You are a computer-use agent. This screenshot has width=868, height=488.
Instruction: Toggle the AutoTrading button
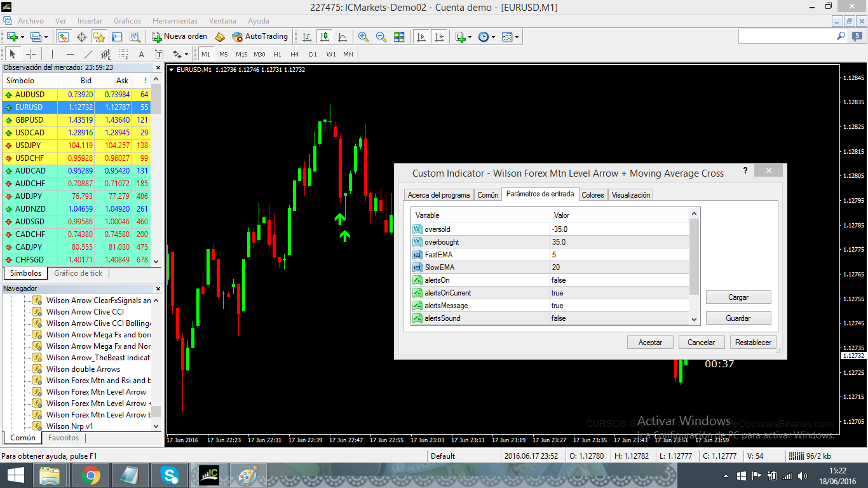click(260, 37)
